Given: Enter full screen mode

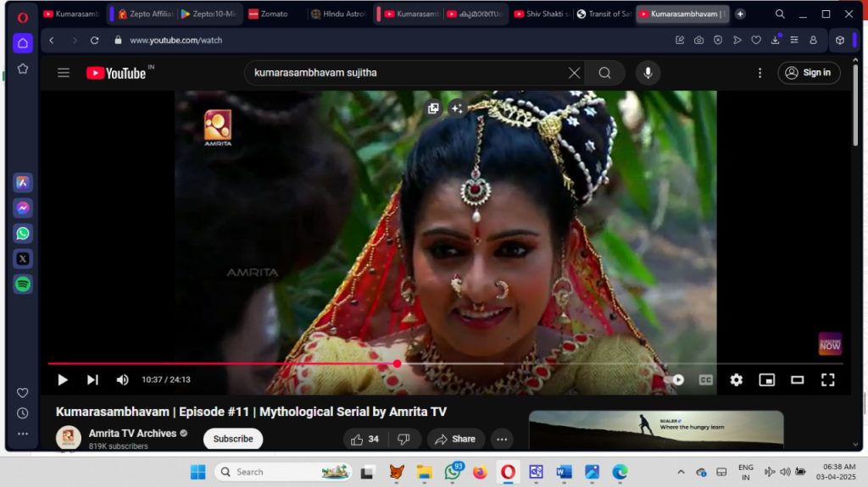Looking at the screenshot, I should (x=827, y=379).
